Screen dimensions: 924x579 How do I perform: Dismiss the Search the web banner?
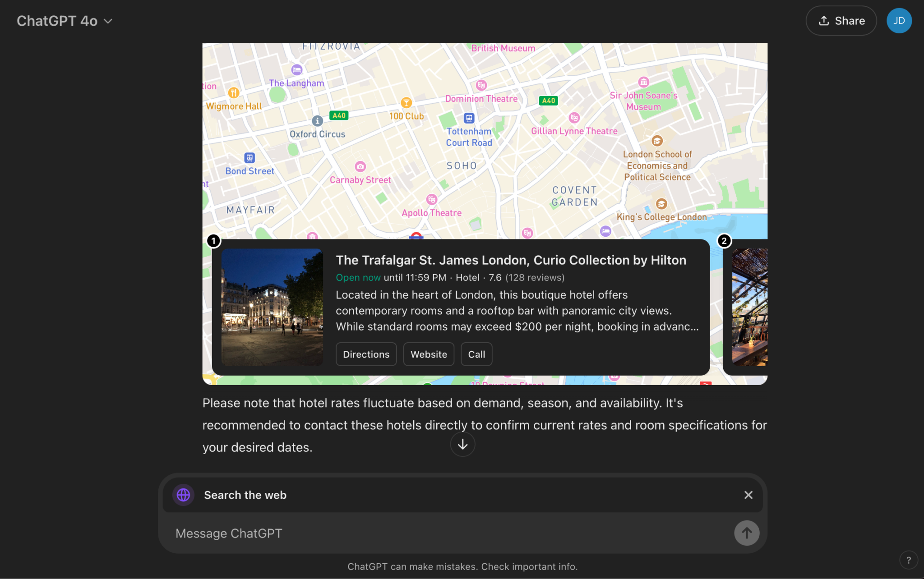(748, 495)
